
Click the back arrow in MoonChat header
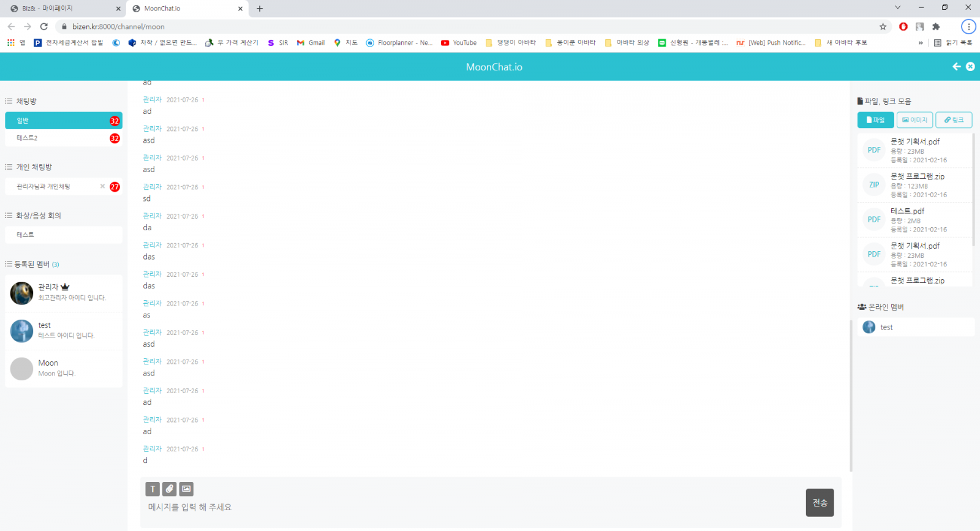956,67
